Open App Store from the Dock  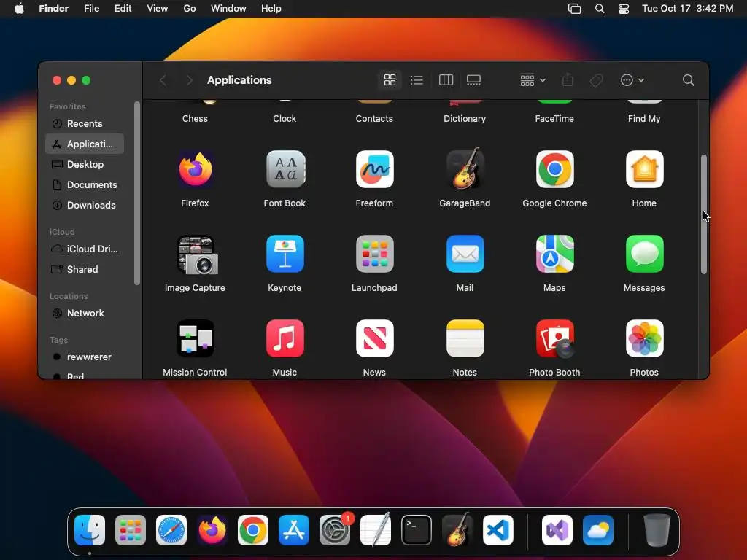(x=294, y=530)
